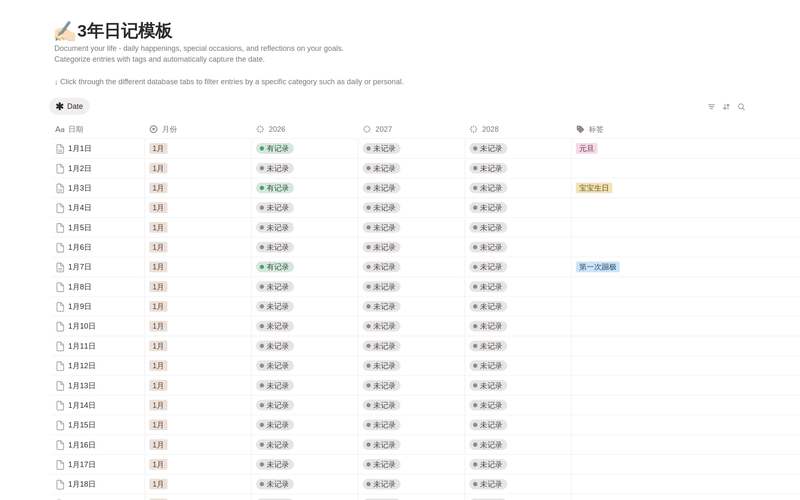
Task: Change the 2026 status for 1月2日
Action: tap(275, 169)
